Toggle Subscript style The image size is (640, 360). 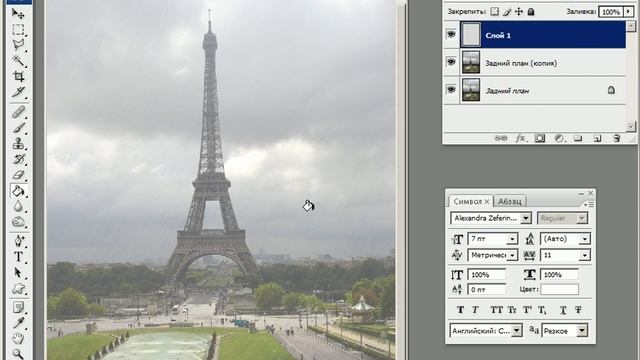coord(542,310)
